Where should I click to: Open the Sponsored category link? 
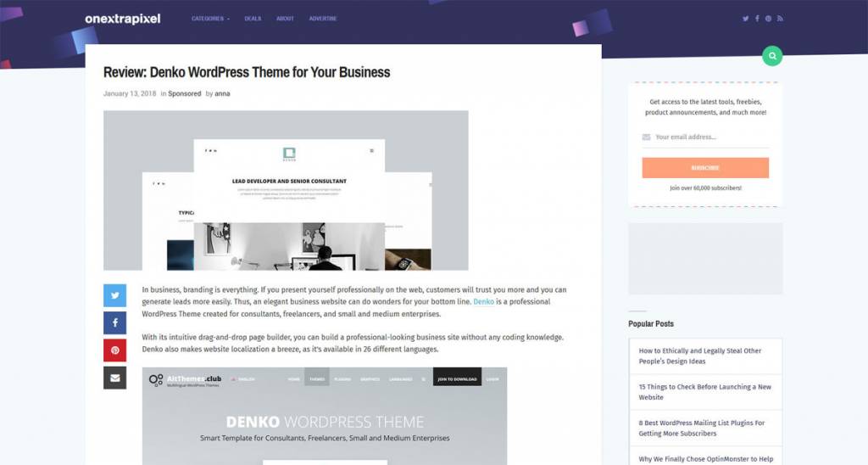184,93
